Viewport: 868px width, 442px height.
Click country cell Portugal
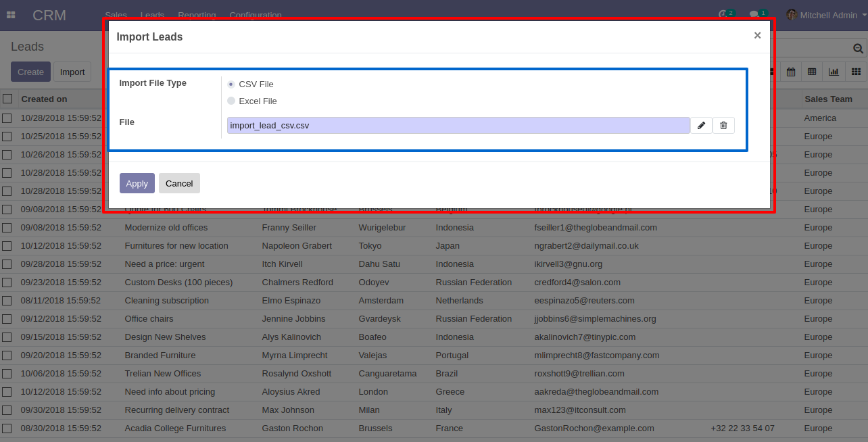tap(452, 355)
